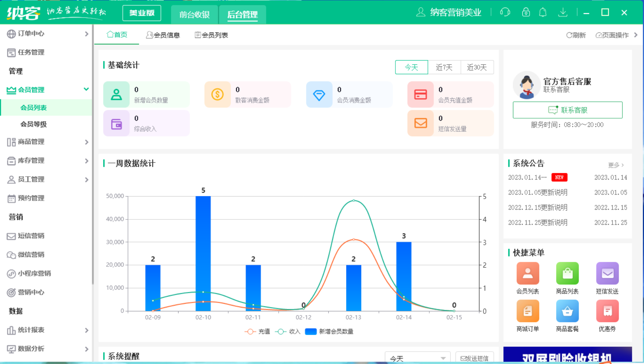
Task: Select the 今天 range in 基础统计
Action: pos(411,67)
